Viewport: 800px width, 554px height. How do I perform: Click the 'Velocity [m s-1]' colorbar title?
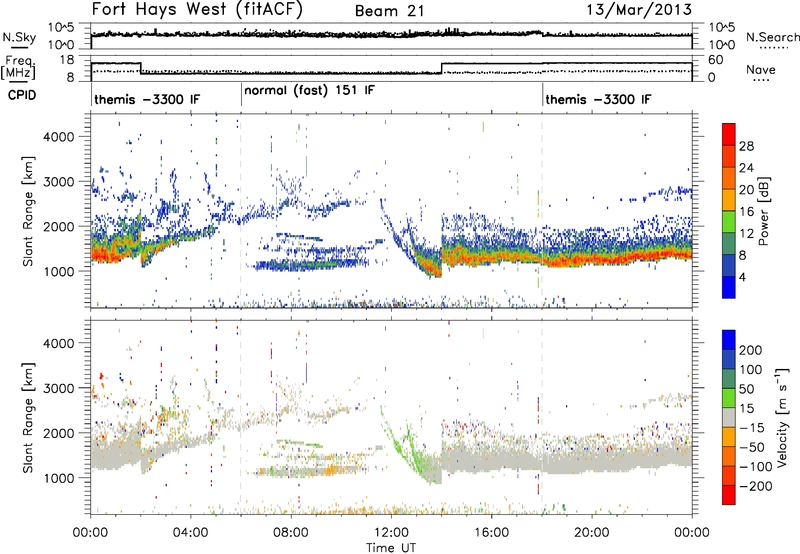(782, 416)
